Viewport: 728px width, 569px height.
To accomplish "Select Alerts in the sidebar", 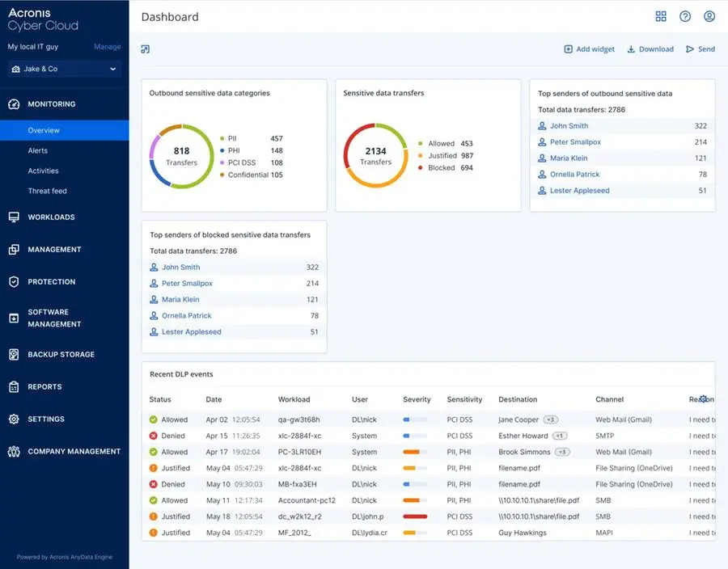I will point(36,150).
